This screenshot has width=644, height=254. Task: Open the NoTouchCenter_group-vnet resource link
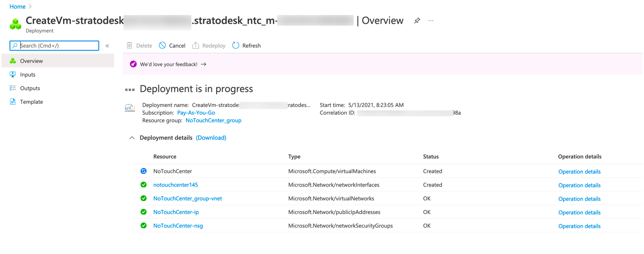(187, 198)
